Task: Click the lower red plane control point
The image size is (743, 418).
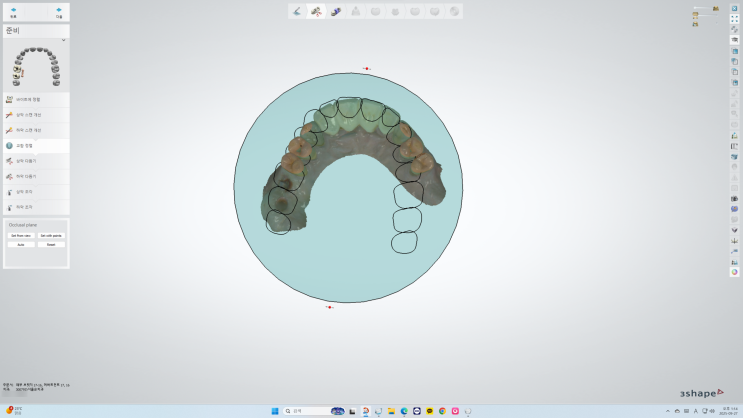Action: (329, 307)
